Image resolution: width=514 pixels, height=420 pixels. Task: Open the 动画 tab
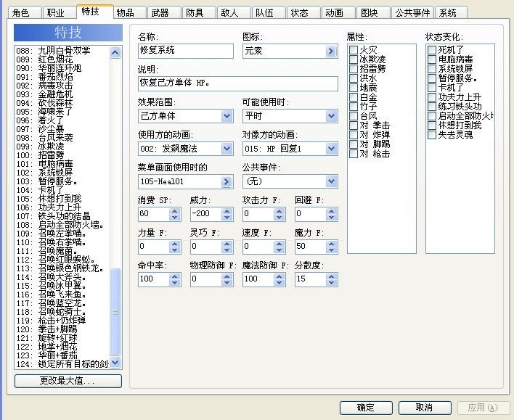click(x=338, y=13)
